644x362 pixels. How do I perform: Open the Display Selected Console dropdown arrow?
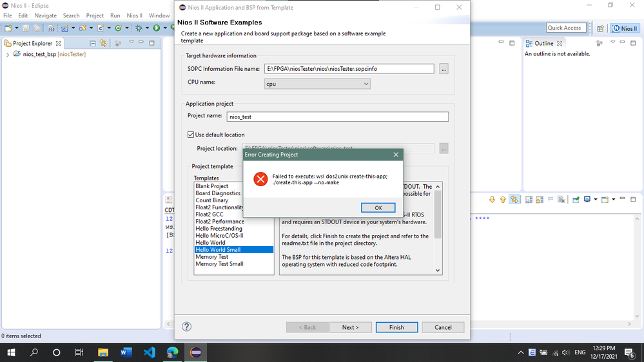(596, 200)
